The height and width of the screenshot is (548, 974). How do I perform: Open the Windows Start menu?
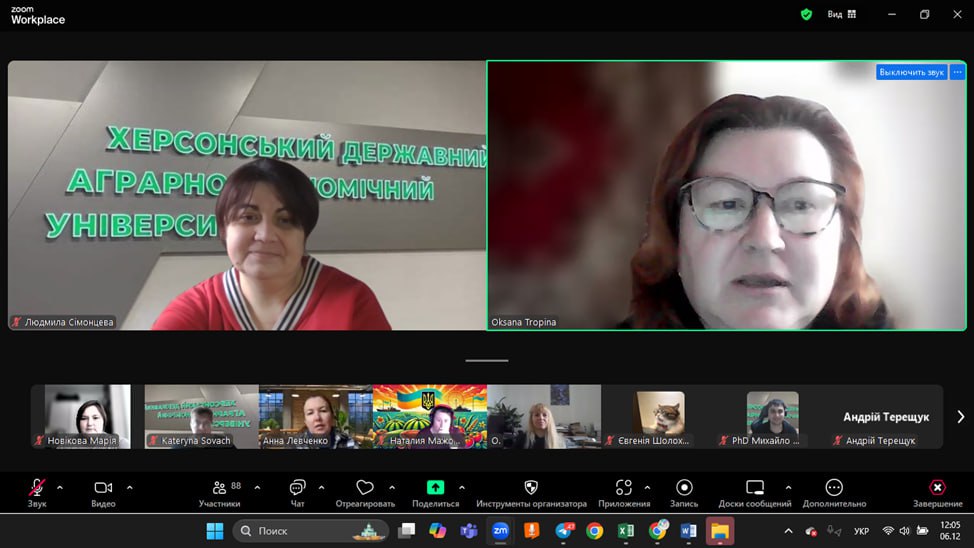pyautogui.click(x=215, y=531)
